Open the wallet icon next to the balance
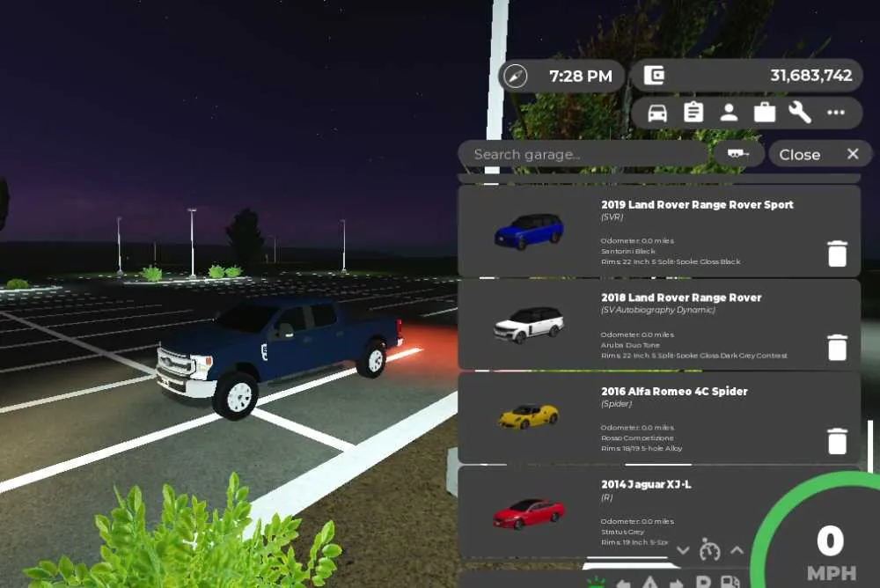 click(x=654, y=75)
